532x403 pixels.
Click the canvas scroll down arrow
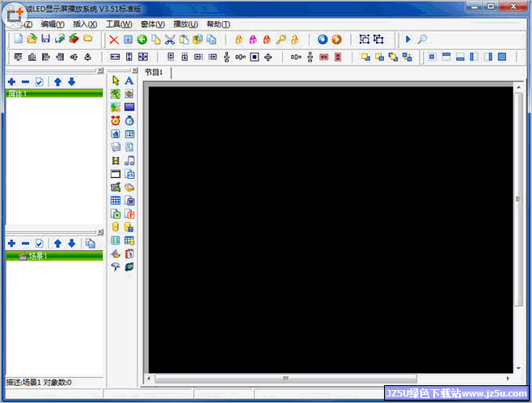tap(518, 368)
